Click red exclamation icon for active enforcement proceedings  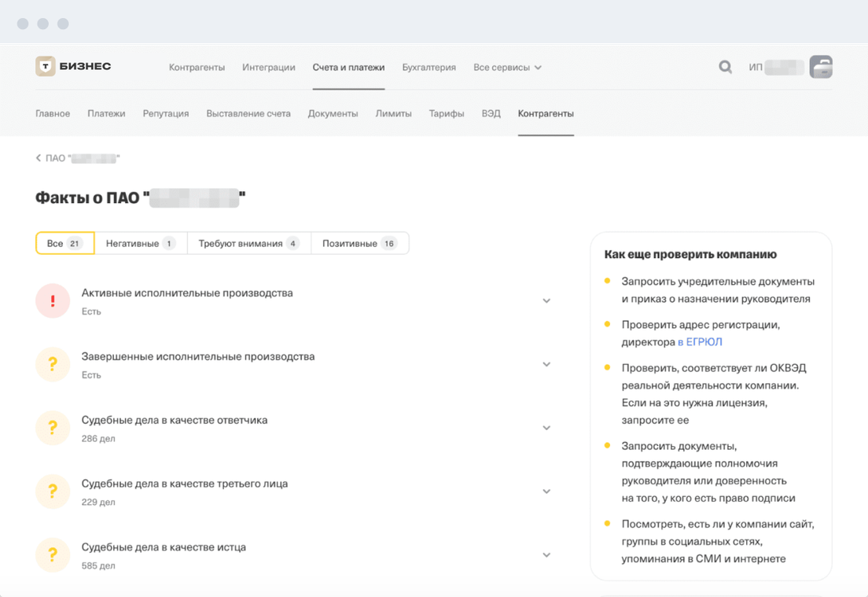pos(53,300)
